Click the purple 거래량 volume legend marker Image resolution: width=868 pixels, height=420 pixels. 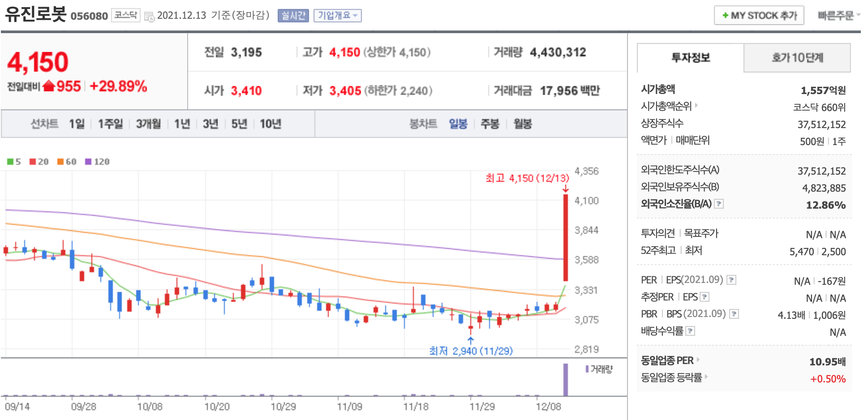pyautogui.click(x=587, y=369)
